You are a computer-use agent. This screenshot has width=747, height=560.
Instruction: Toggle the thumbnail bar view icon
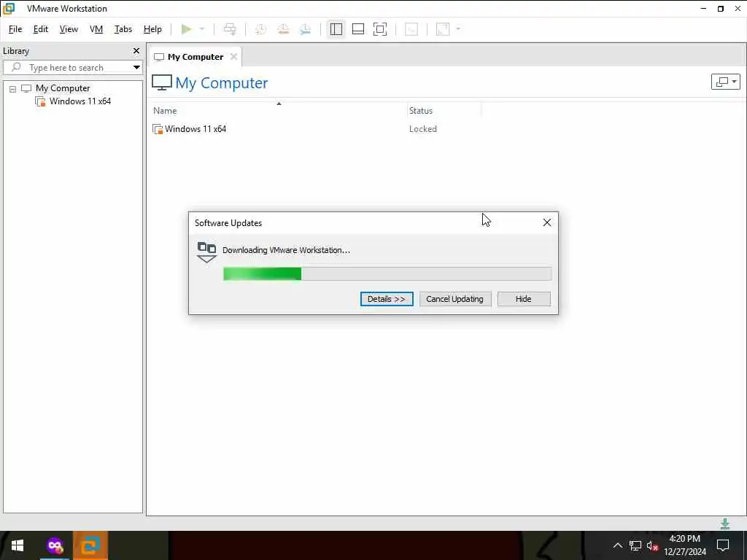click(357, 29)
